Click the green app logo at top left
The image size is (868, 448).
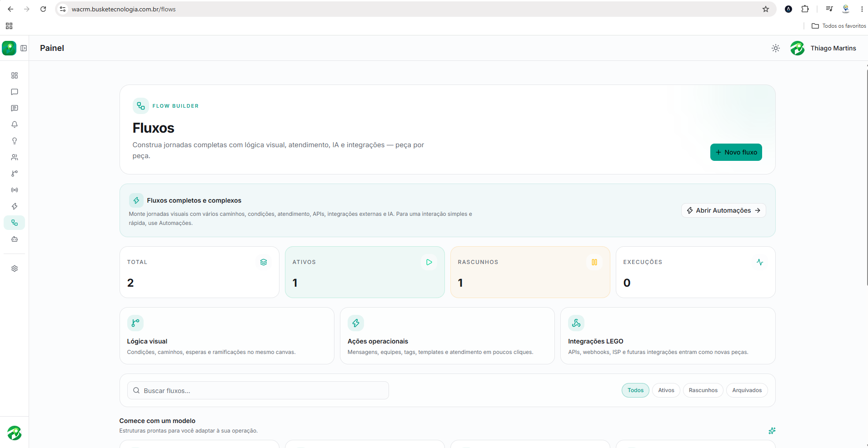[x=9, y=48]
